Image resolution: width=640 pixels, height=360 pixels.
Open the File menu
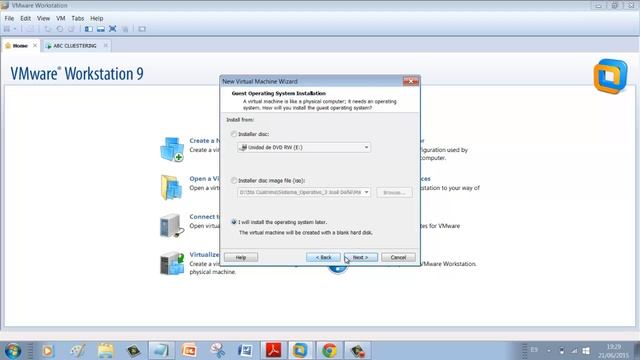(x=9, y=18)
